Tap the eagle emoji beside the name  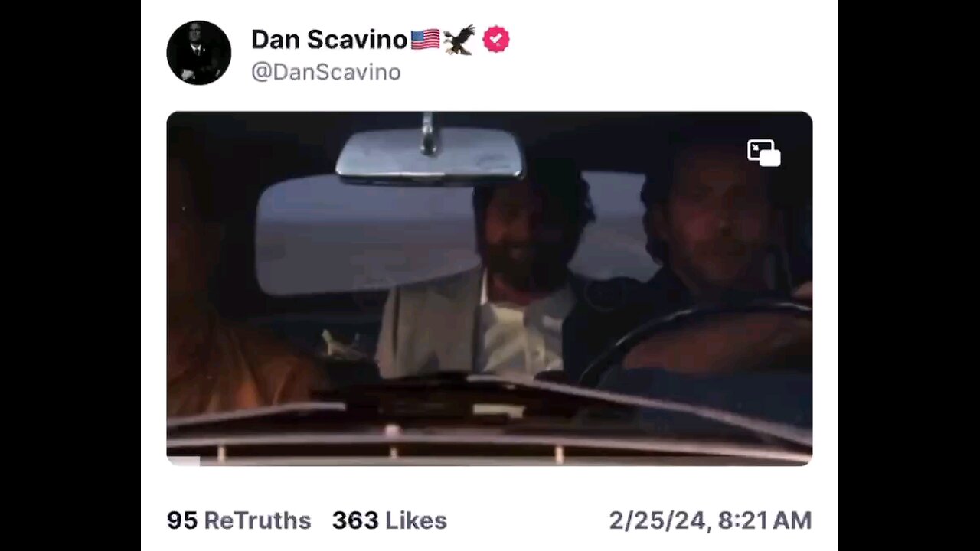click(x=459, y=40)
